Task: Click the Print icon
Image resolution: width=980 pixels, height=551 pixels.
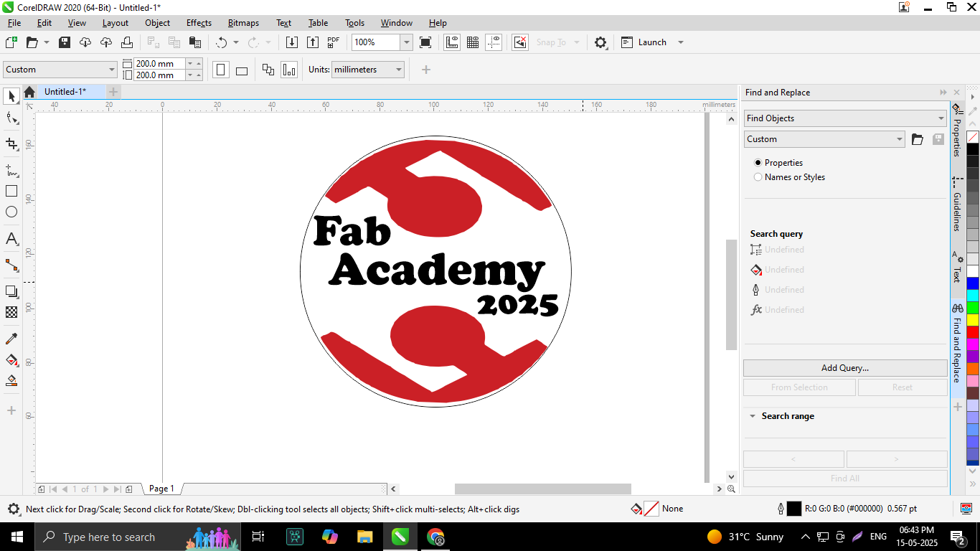Action: tap(127, 42)
